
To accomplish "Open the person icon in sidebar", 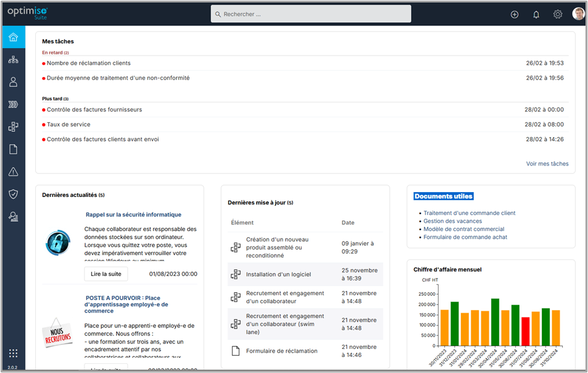I will pyautogui.click(x=13, y=82).
